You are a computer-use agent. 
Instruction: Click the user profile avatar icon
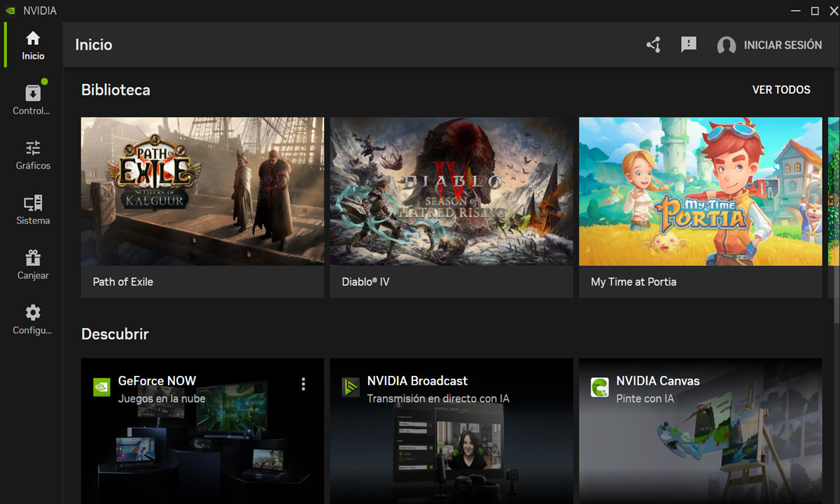[x=726, y=45]
